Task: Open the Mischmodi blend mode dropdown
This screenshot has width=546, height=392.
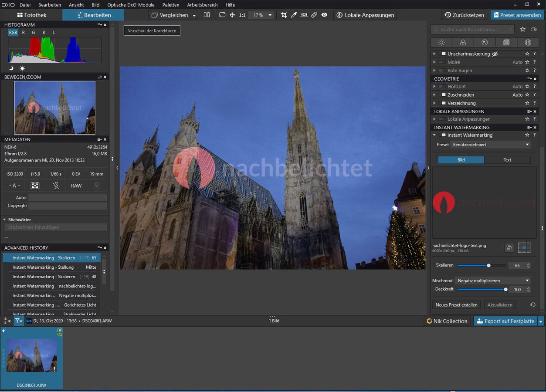Action: click(x=493, y=280)
